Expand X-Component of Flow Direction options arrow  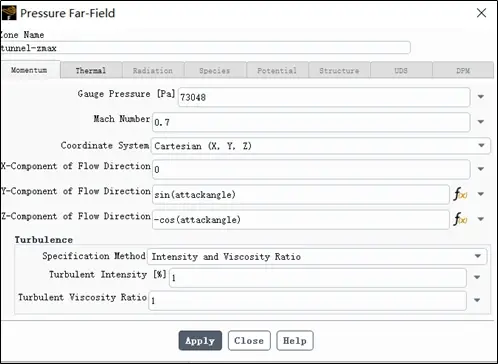[x=481, y=169]
